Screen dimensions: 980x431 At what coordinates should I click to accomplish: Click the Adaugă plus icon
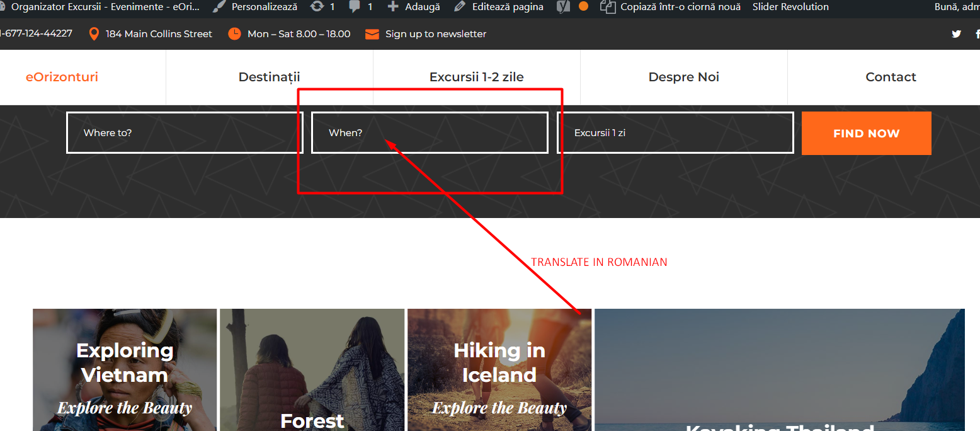point(393,7)
